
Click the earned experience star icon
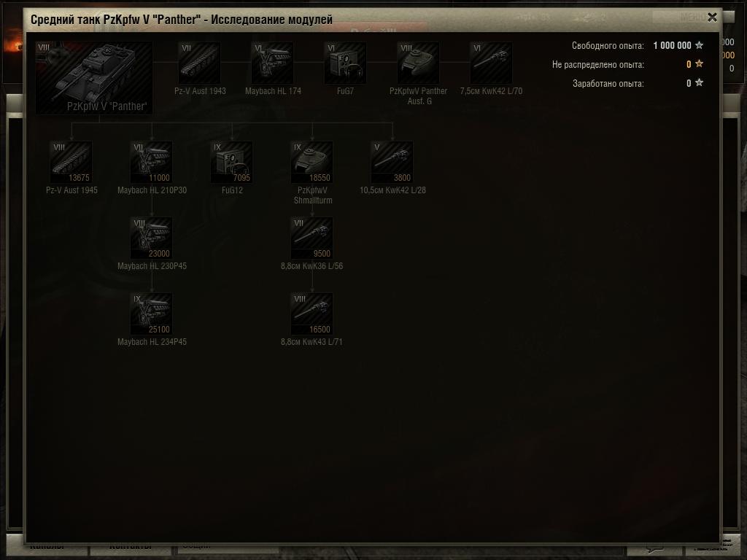point(699,82)
